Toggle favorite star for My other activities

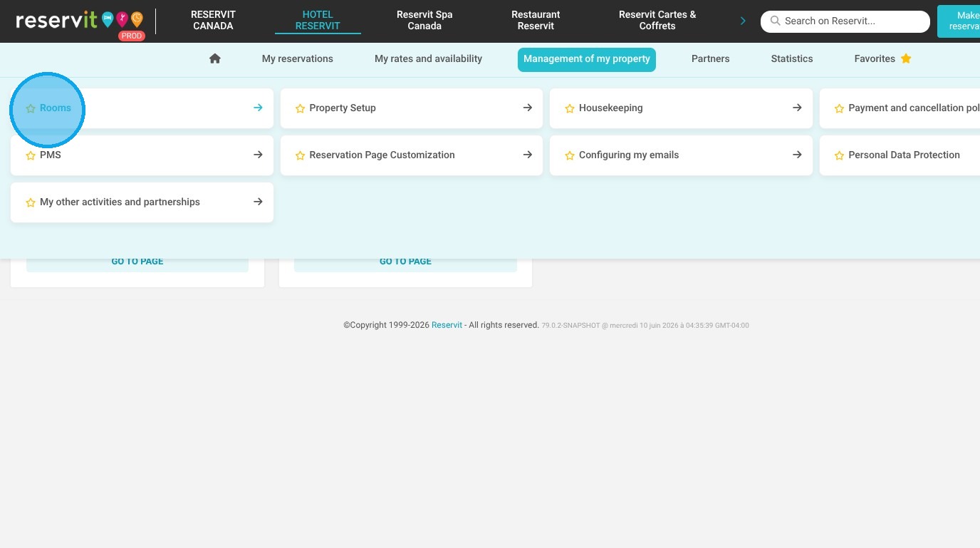point(31,202)
